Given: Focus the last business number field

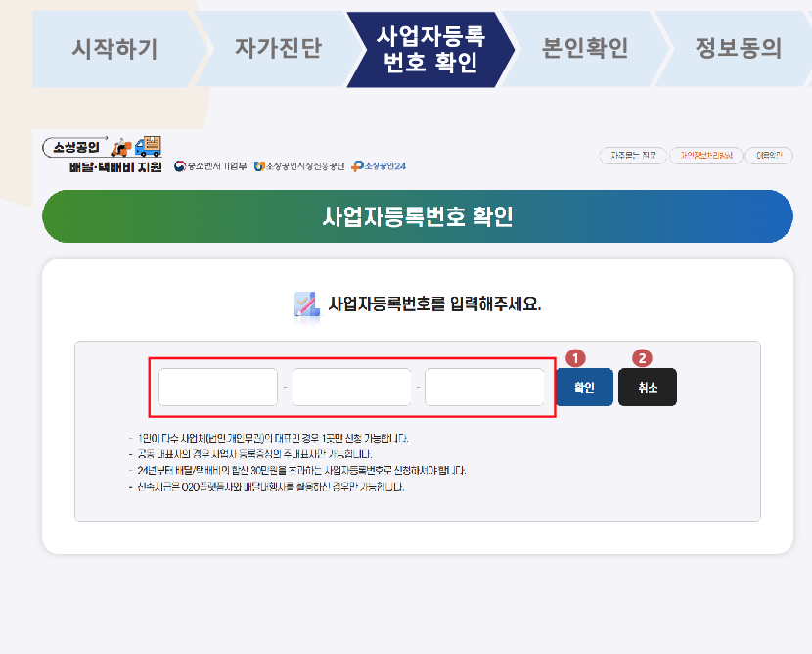Looking at the screenshot, I should tap(484, 387).
